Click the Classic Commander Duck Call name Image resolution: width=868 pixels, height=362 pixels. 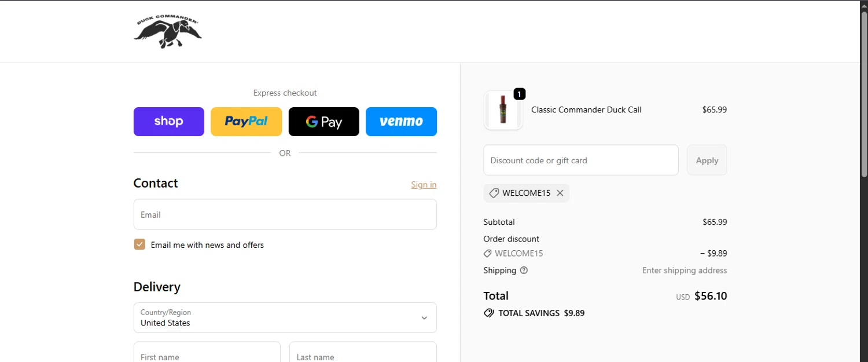tap(586, 110)
